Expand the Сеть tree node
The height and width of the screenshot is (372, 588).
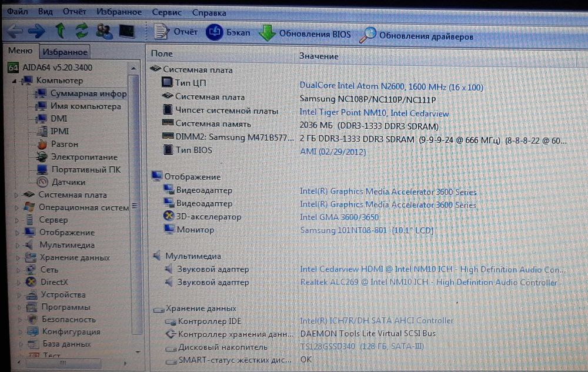click(18, 270)
